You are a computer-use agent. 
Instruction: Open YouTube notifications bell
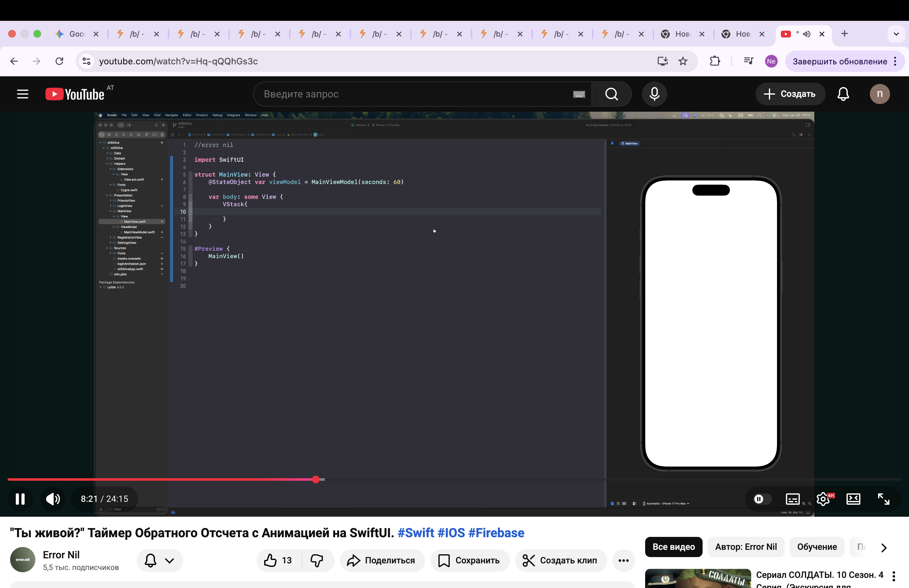pos(843,94)
